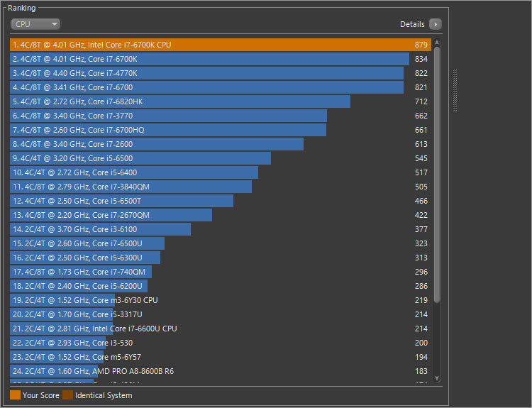The height and width of the screenshot is (408, 532).
Task: Select the Core i3-6100 row
Action: 221,229
